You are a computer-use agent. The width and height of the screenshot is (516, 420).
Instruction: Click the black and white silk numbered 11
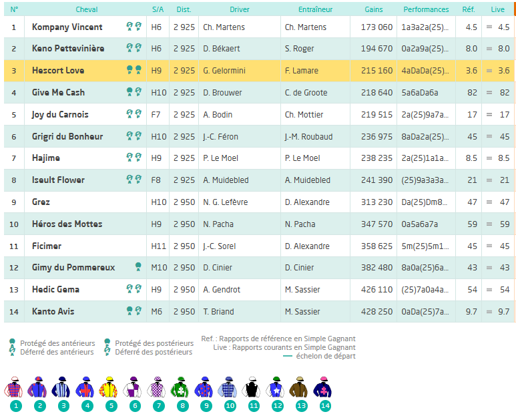[x=254, y=388]
